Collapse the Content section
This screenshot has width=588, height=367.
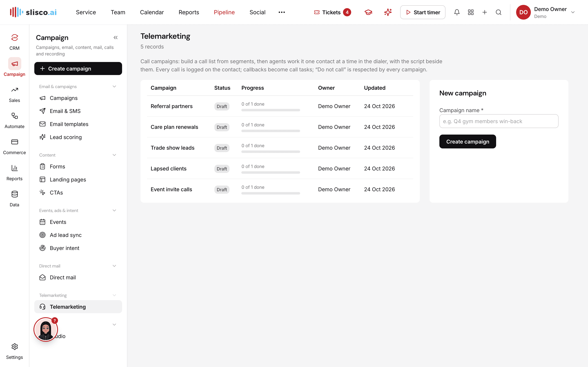[114, 155]
